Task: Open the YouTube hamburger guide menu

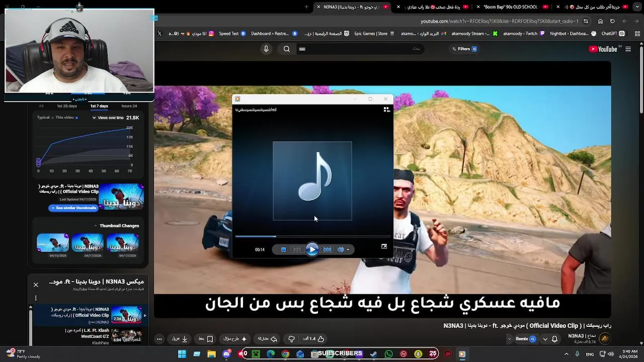Action: (628, 49)
